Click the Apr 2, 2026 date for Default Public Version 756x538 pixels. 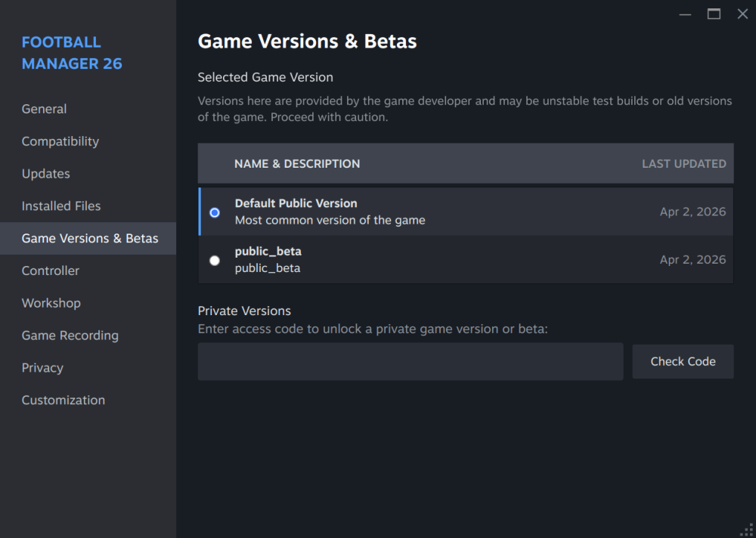692,212
